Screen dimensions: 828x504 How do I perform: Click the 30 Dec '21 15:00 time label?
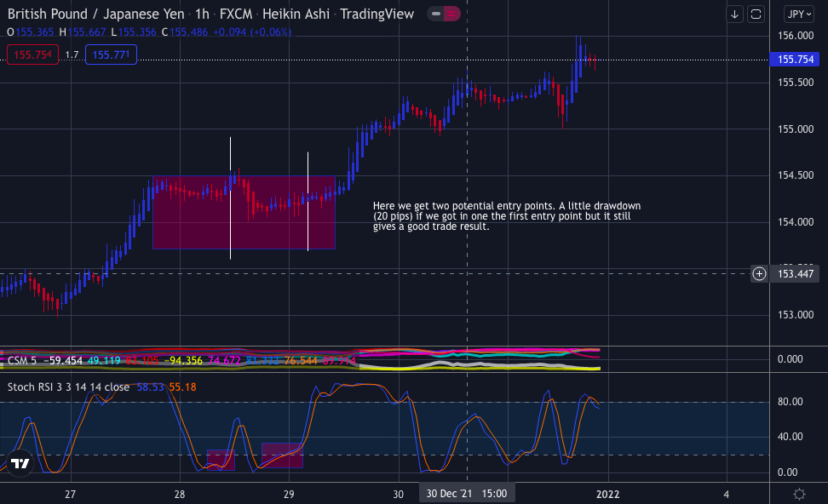click(467, 494)
